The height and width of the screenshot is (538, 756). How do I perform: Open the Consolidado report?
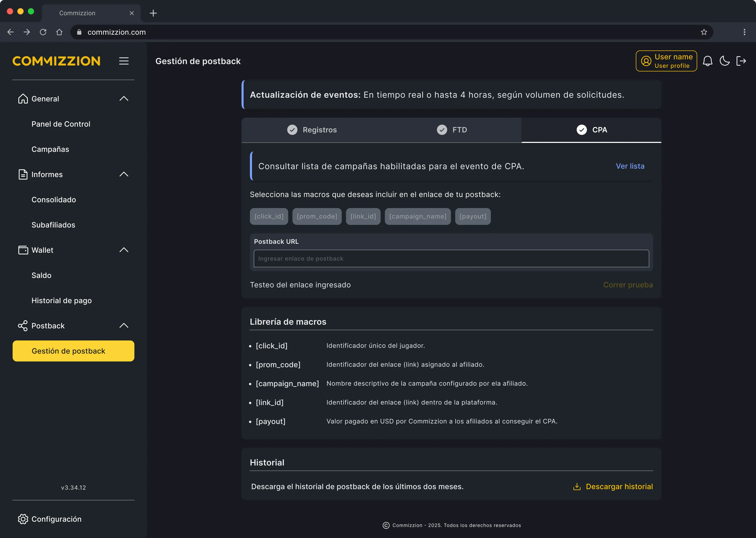(x=54, y=200)
